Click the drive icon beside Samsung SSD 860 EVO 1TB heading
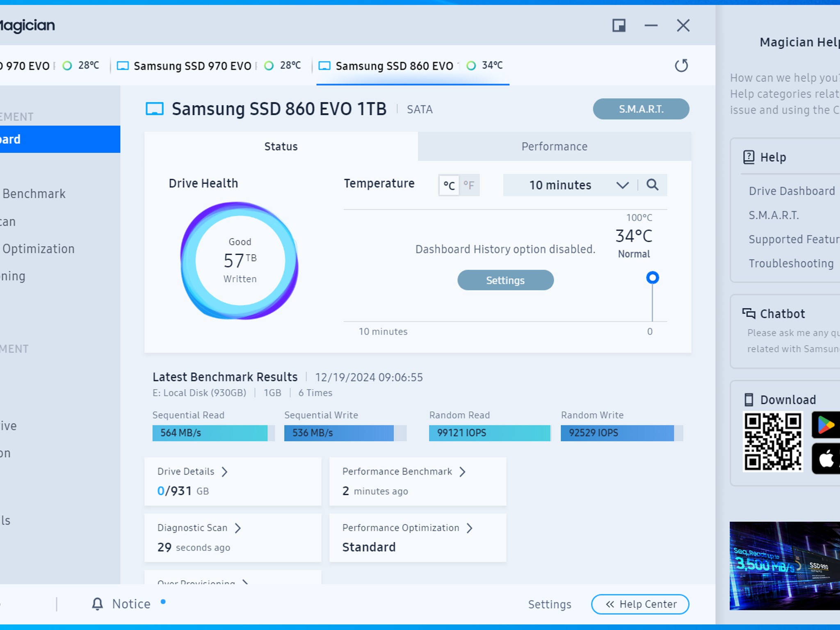Viewport: 840px width, 630px height. 155,109
